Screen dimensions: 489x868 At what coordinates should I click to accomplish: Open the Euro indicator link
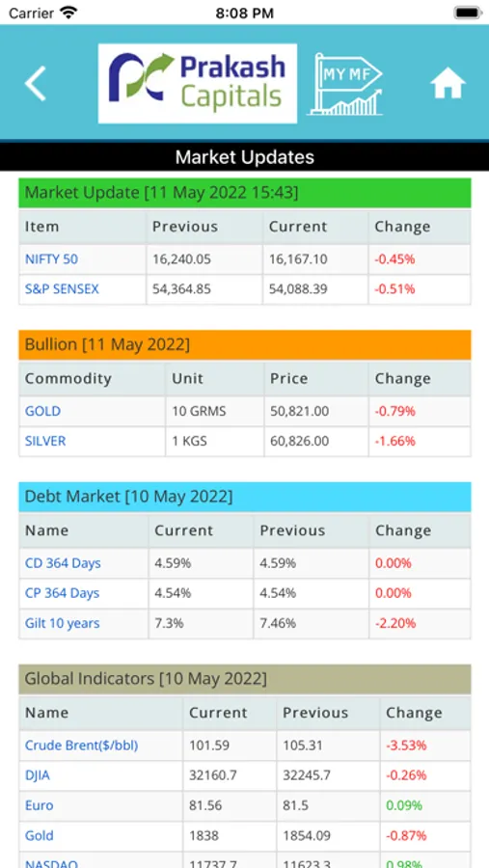coord(40,805)
